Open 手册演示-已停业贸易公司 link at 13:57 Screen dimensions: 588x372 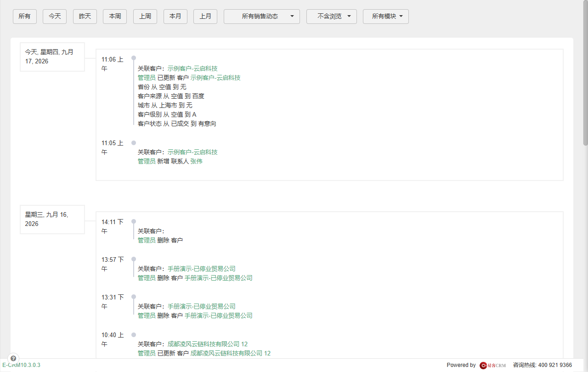[201, 269]
